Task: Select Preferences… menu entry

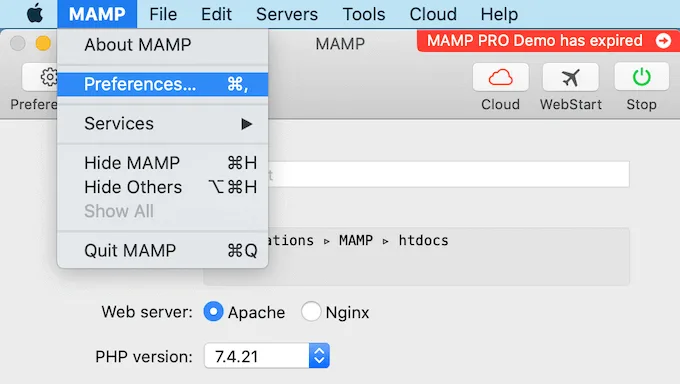Action: [163, 84]
